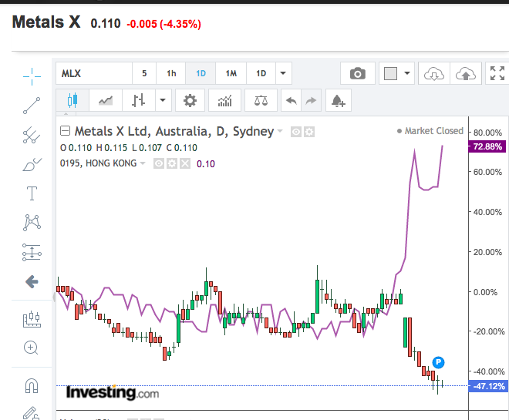Open chart style dropdown arrow
The width and height of the screenshot is (509, 420).
click(x=163, y=100)
